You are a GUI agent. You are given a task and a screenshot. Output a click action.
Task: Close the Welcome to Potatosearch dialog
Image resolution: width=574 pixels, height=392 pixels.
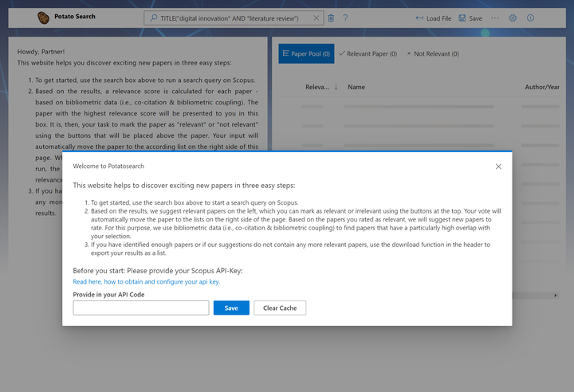click(498, 167)
